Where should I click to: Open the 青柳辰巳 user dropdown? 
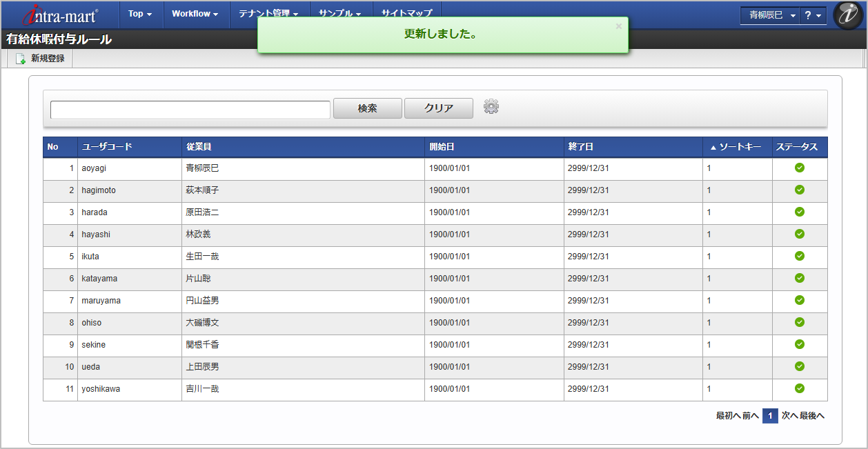[770, 14]
